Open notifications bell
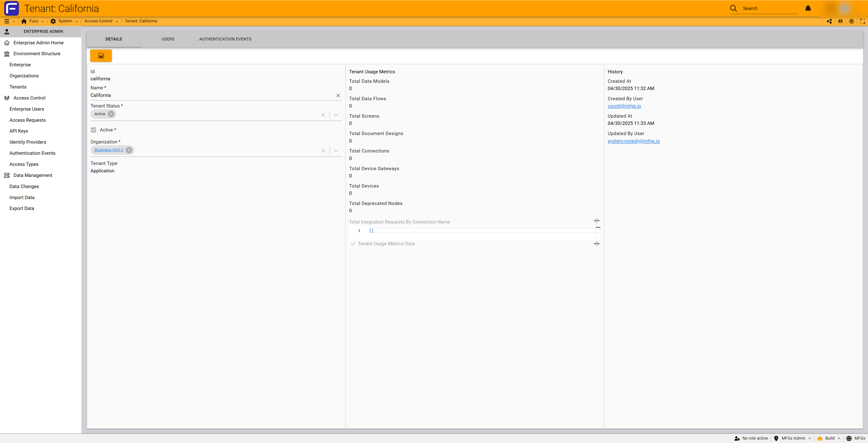 (808, 8)
